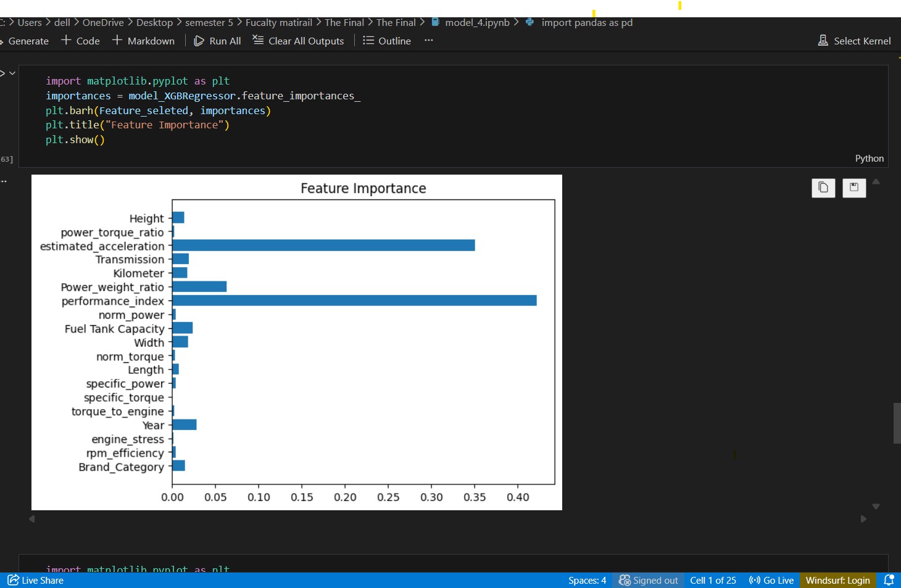Open the notebook Outline view

387,41
